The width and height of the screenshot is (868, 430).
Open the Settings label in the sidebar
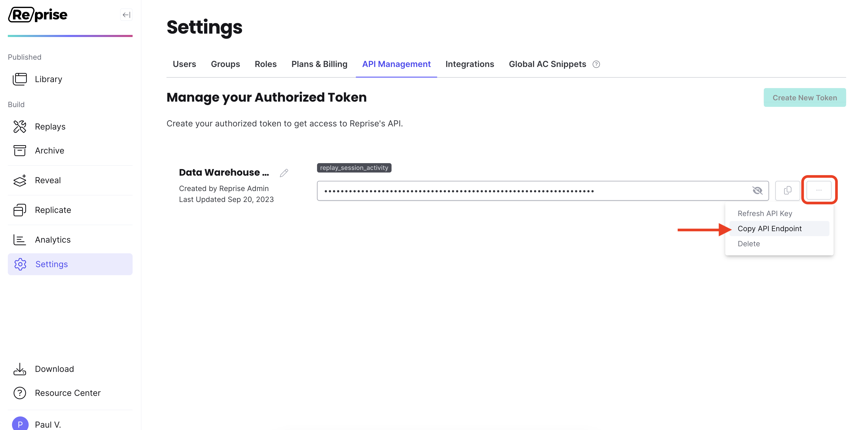coord(52,264)
